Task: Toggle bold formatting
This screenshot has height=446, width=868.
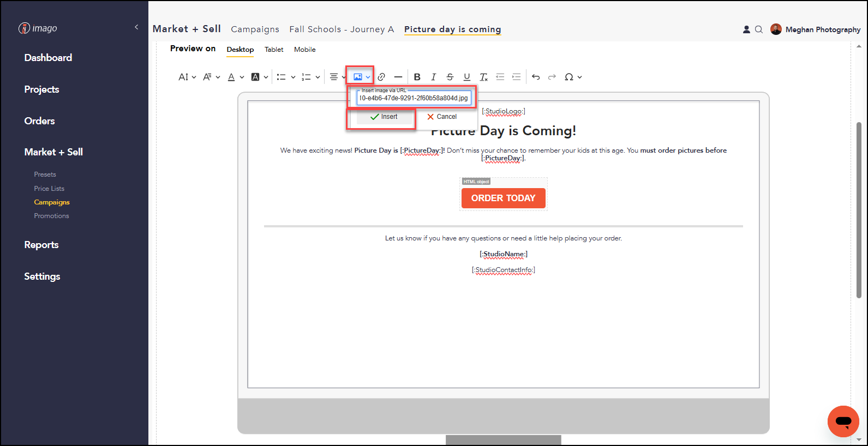Action: (417, 77)
